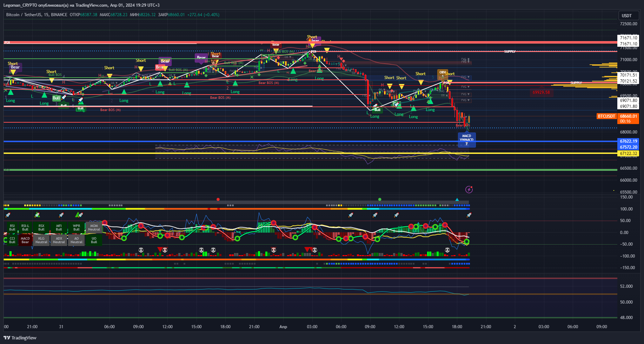Screen dimensions: 644x344
Task: Select the MACD Bear indicator badge
Action: (x=25, y=240)
